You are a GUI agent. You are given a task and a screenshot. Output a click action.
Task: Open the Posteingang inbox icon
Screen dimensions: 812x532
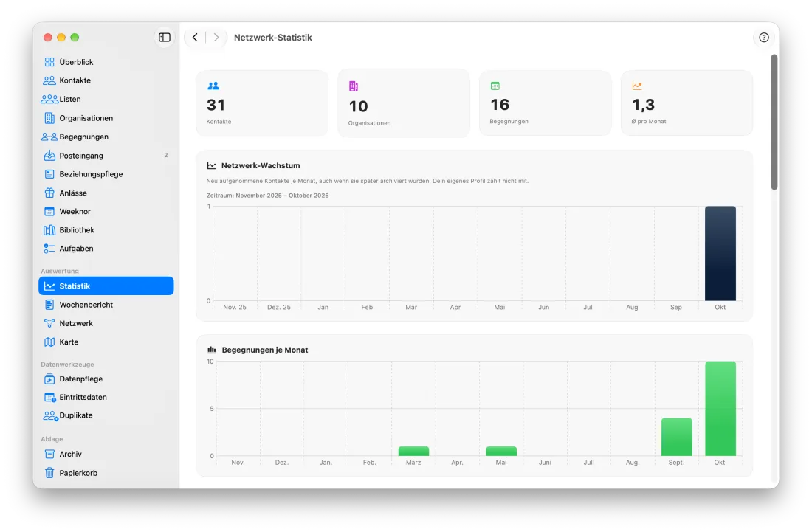pos(49,155)
